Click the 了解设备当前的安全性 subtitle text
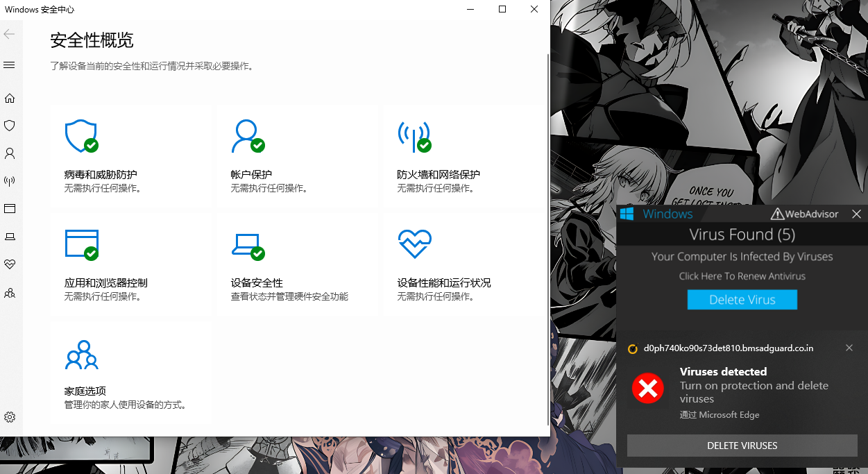 point(151,67)
